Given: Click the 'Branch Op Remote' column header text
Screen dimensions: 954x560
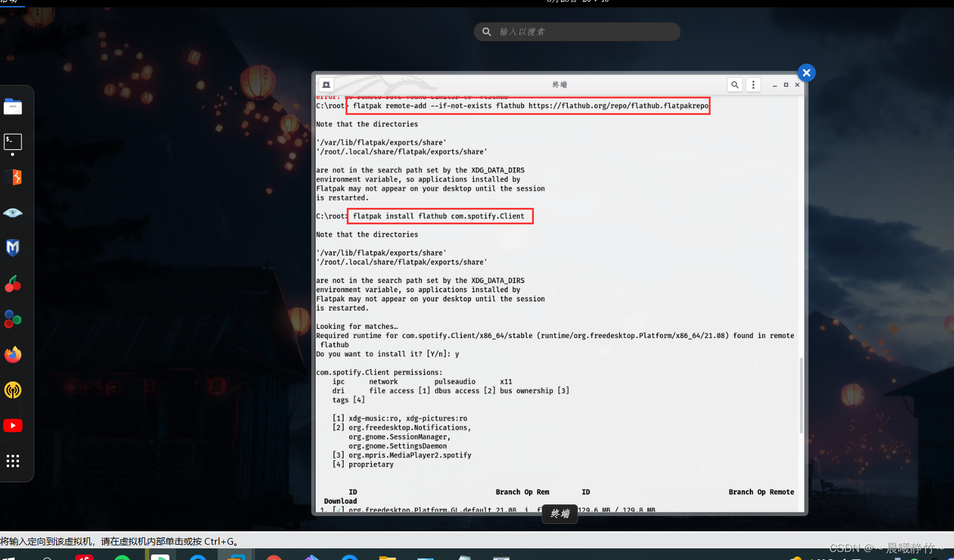Looking at the screenshot, I should coord(761,492).
